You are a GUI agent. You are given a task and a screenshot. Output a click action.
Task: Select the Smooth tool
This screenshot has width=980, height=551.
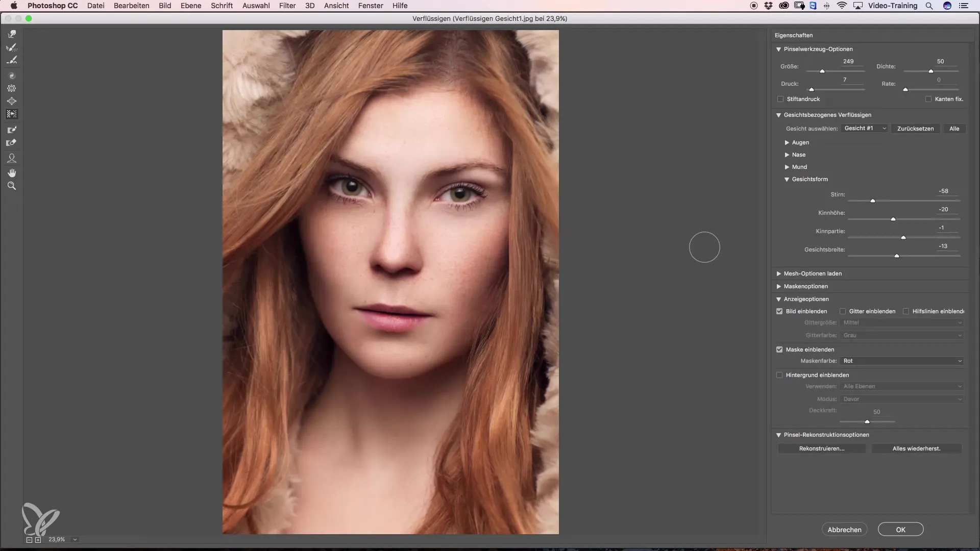pyautogui.click(x=12, y=60)
